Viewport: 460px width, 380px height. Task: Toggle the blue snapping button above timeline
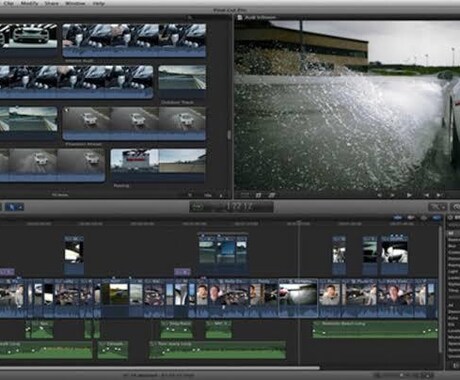[437, 218]
